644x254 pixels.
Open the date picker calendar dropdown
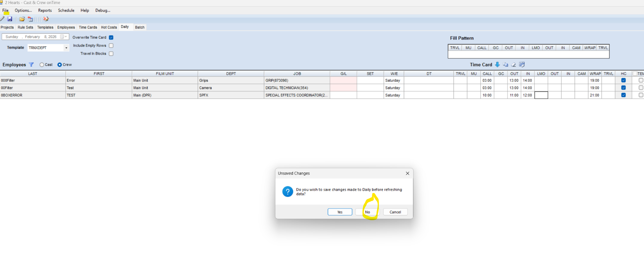tap(64, 37)
